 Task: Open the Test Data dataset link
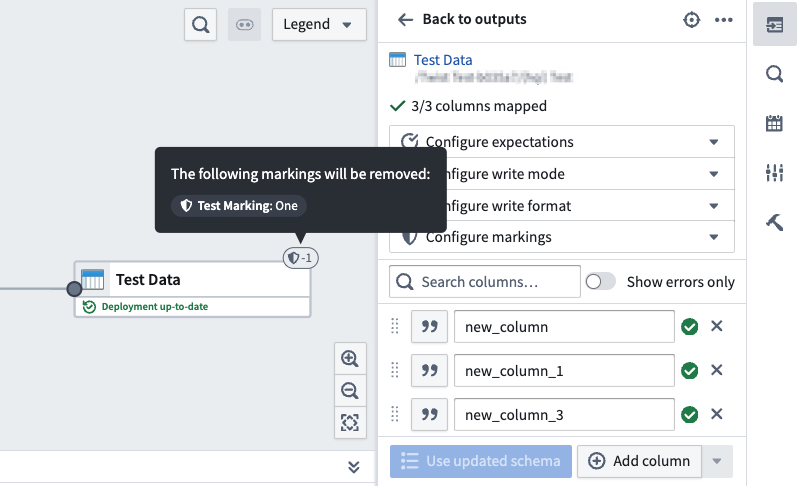pyautogui.click(x=443, y=60)
